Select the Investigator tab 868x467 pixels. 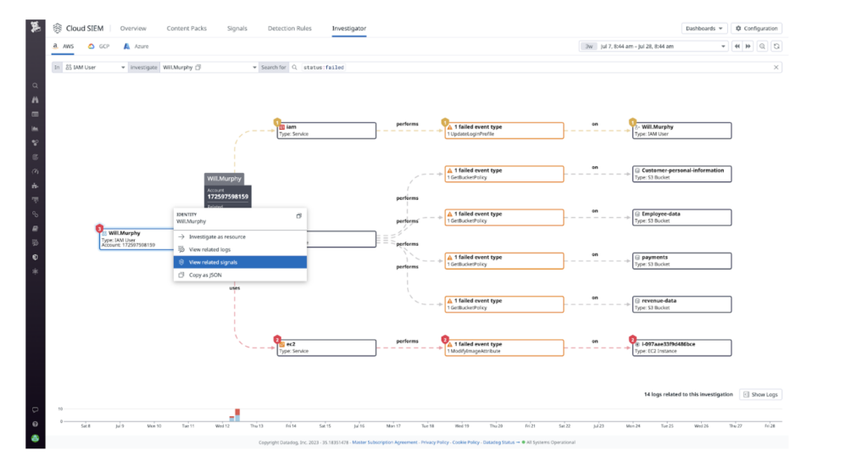(x=348, y=28)
